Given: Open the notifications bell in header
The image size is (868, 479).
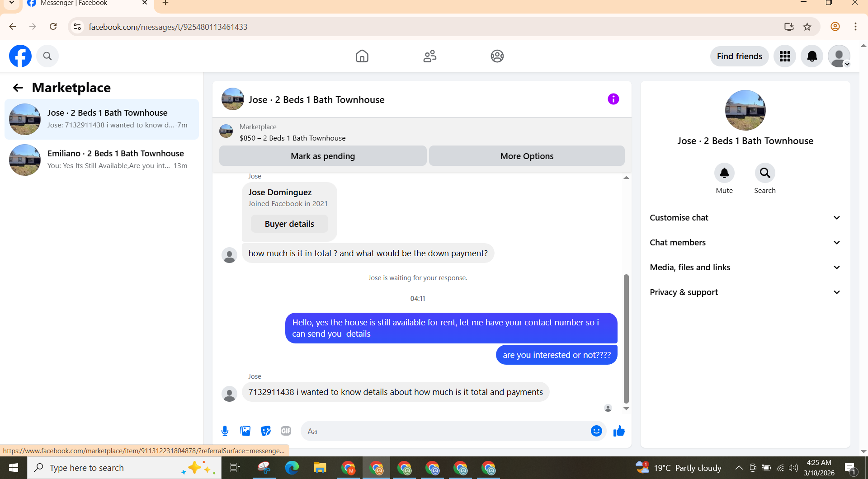Looking at the screenshot, I should pos(812,56).
